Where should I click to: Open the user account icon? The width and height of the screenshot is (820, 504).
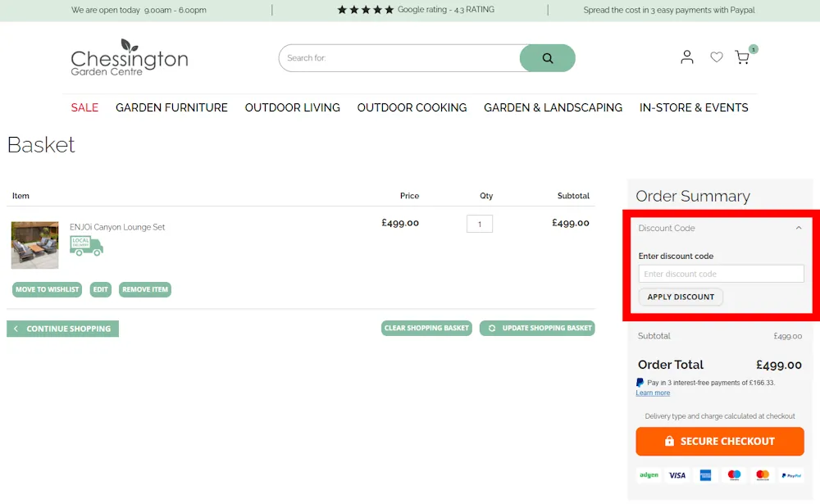tap(686, 57)
